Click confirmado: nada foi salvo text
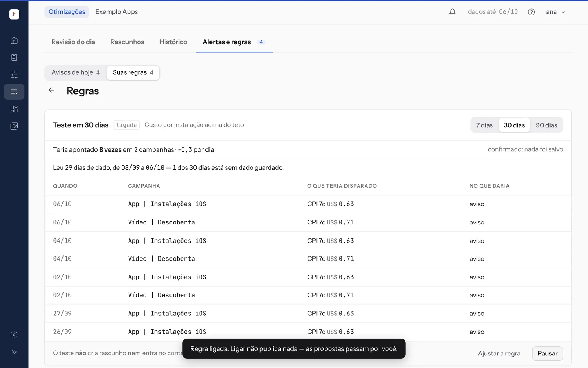This screenshot has height=368, width=588. tap(525, 149)
